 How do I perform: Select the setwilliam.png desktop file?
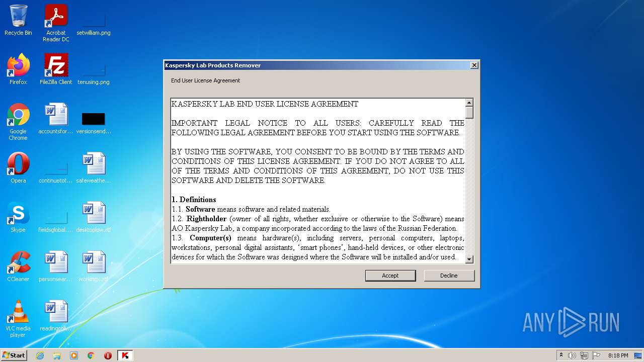pyautogui.click(x=94, y=23)
